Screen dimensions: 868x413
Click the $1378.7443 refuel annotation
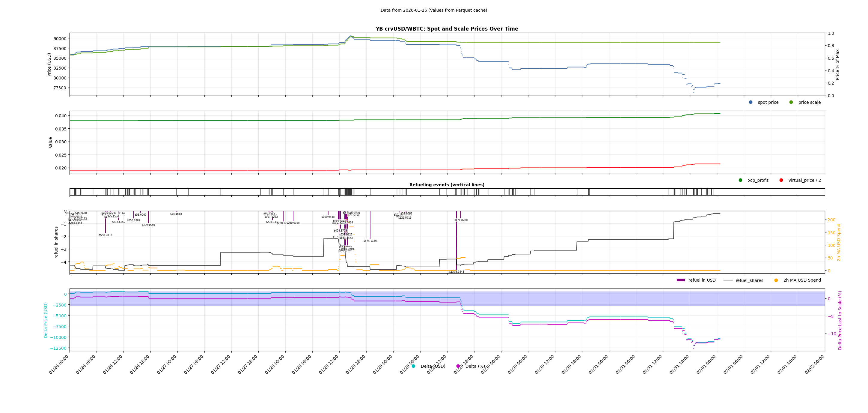(456, 272)
